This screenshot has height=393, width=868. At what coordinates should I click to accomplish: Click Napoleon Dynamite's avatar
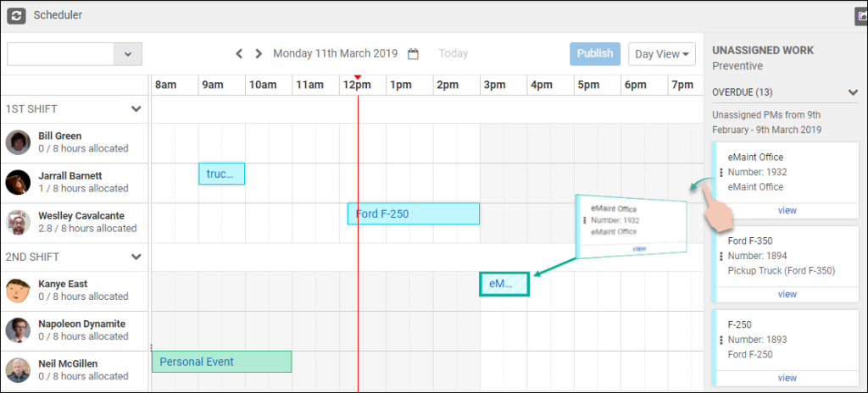[x=18, y=329]
